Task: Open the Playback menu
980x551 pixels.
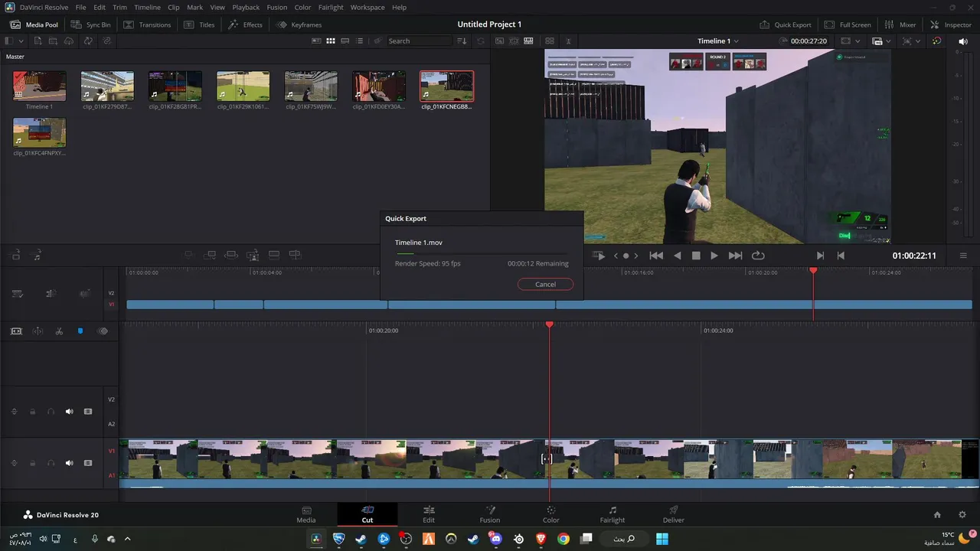Action: click(246, 7)
